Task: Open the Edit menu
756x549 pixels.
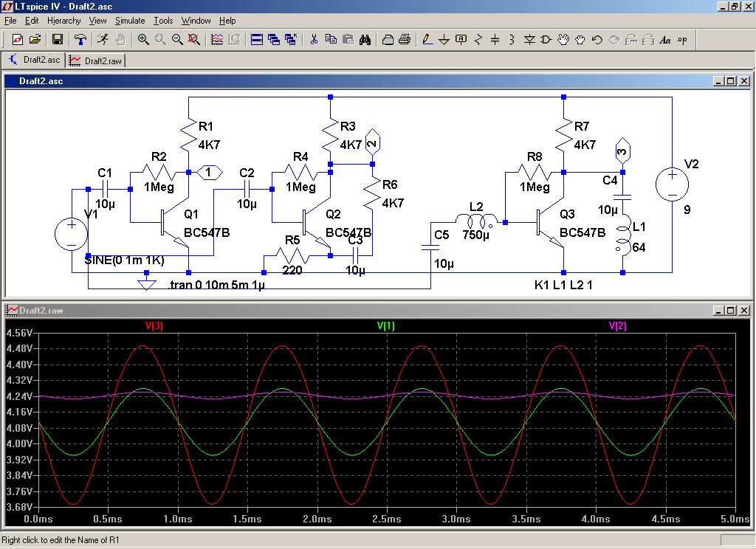Action: [32, 21]
